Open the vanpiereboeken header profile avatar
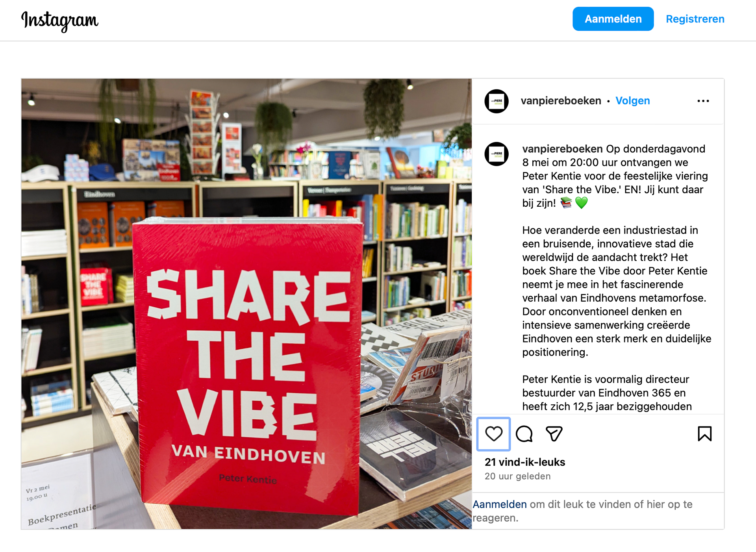This screenshot has width=756, height=552. pyautogui.click(x=496, y=101)
